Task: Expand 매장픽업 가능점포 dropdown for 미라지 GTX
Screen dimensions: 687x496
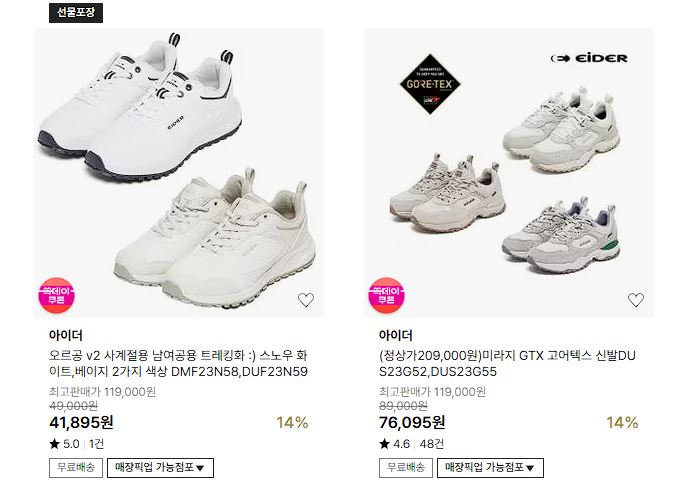Action: [x=490, y=468]
